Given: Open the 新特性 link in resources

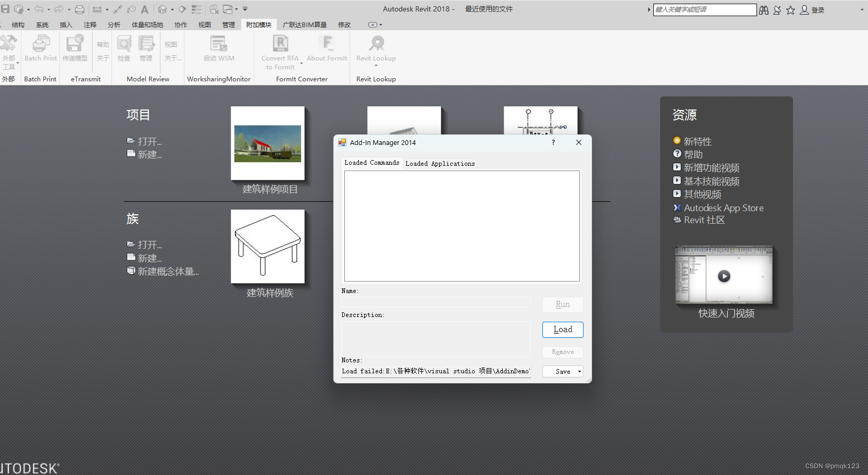Looking at the screenshot, I should click(x=698, y=141).
